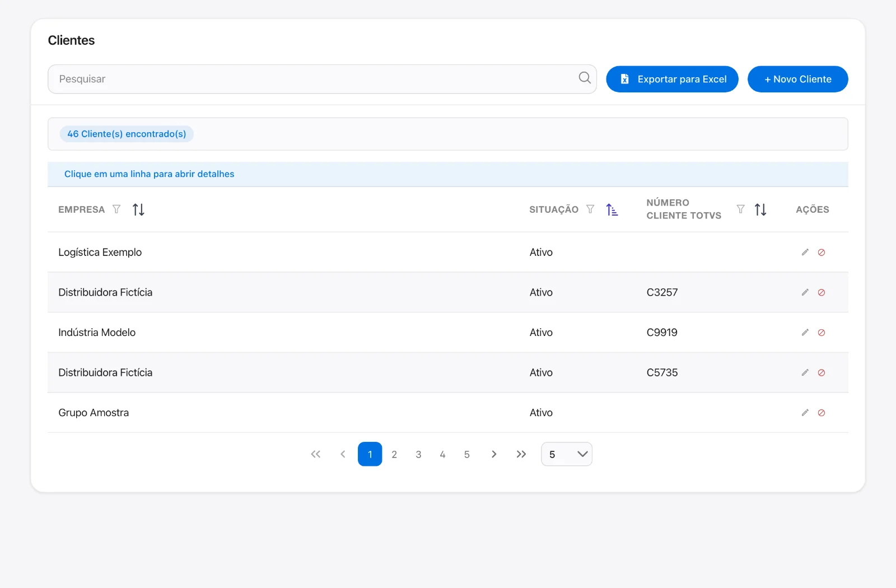Image resolution: width=896 pixels, height=588 pixels.
Task: Deactivate Distribuidora Fictícia client C3257
Action: point(822,292)
